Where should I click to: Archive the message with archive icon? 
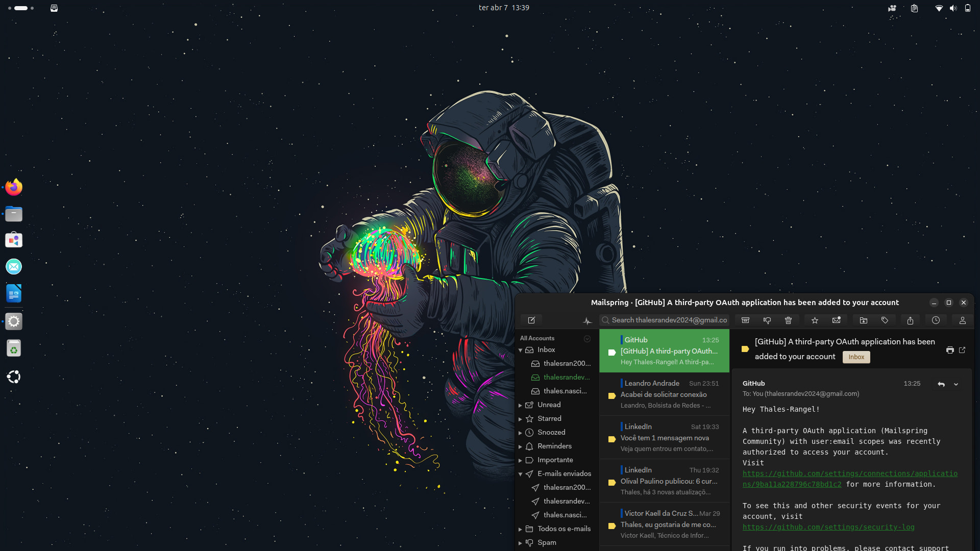click(x=745, y=320)
